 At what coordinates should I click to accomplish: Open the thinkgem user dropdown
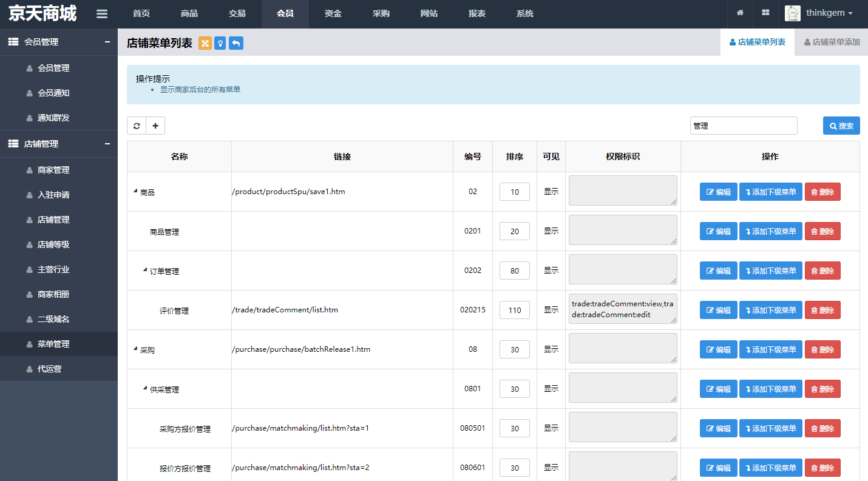pos(829,13)
